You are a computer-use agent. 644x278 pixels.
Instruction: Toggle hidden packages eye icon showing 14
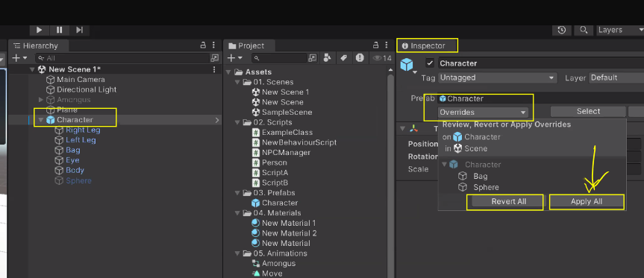(382, 58)
